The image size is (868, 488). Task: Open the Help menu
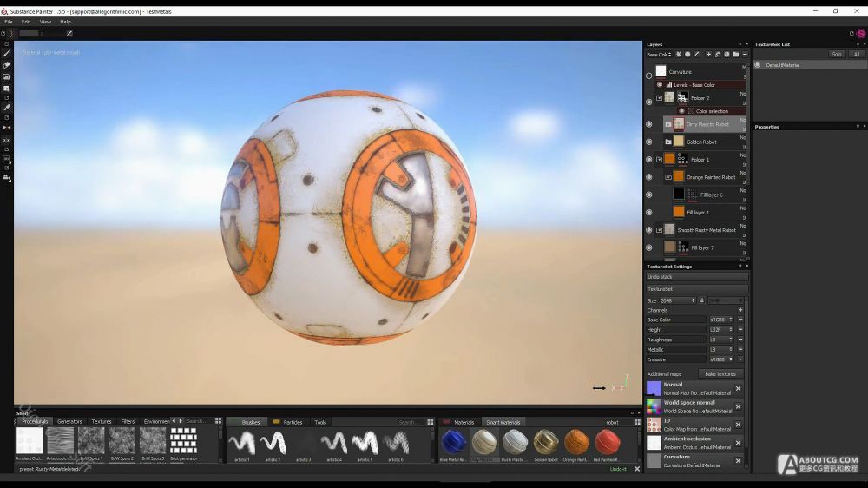tap(65, 22)
